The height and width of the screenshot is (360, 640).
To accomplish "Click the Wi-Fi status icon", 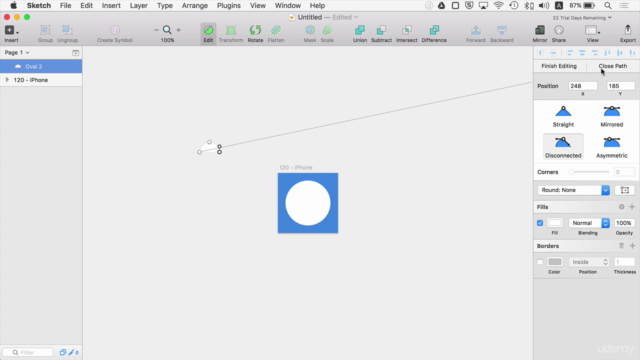I will coord(498,6).
